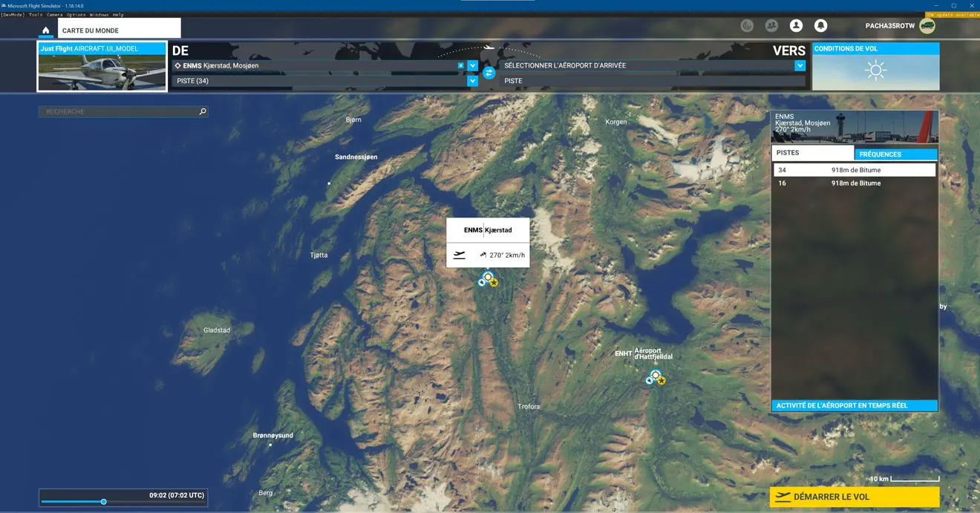Viewport: 980px width, 513px height.
Task: Click the sun weather icon
Action: coord(876,71)
